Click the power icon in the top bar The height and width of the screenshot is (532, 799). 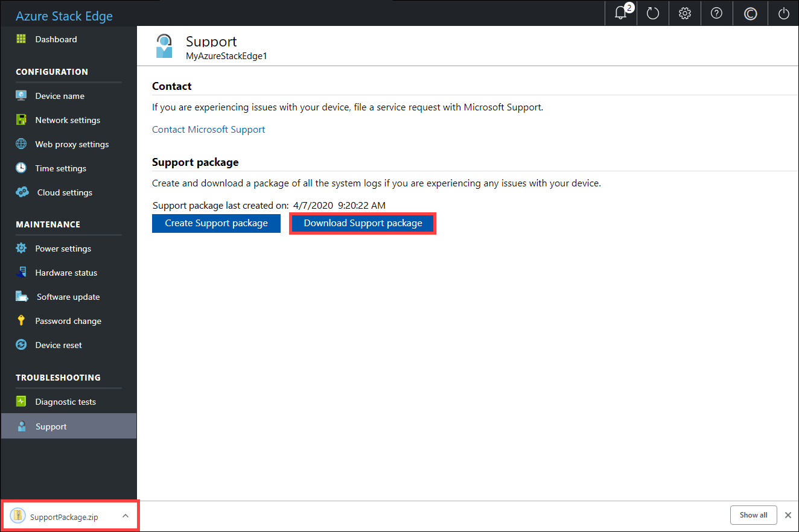pos(783,13)
